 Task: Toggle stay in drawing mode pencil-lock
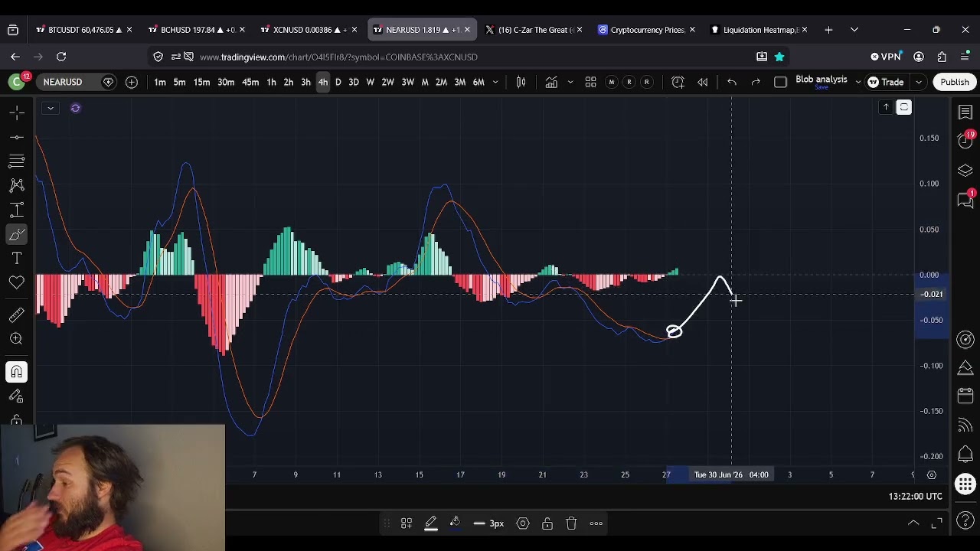pos(17,396)
